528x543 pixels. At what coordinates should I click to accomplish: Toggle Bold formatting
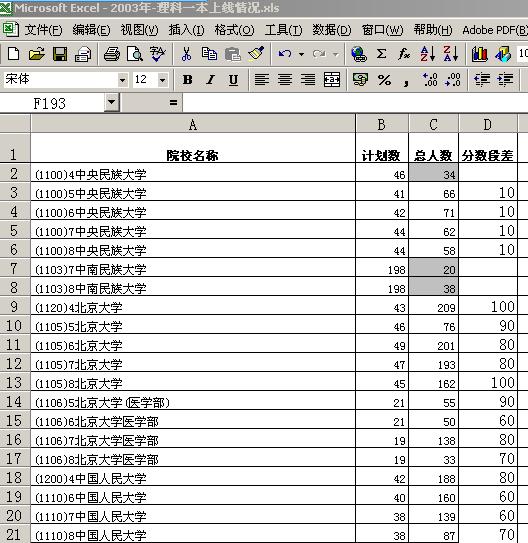tap(187, 80)
